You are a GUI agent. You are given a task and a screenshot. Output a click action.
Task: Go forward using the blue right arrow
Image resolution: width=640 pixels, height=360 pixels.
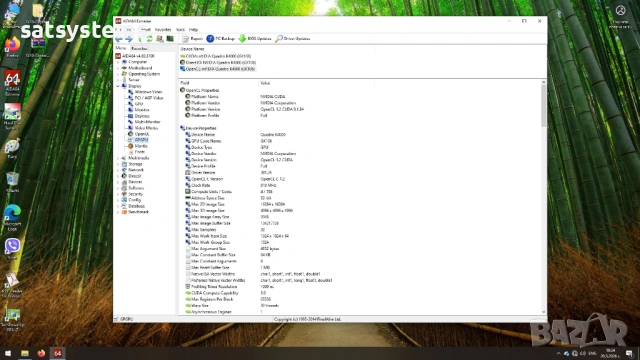tap(129, 39)
